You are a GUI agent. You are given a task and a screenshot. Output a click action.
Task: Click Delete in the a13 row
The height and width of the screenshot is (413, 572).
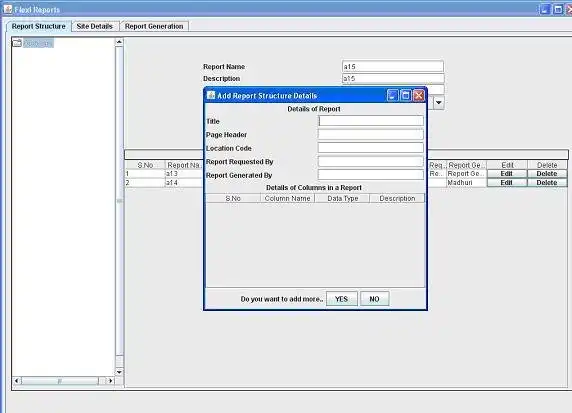[547, 174]
